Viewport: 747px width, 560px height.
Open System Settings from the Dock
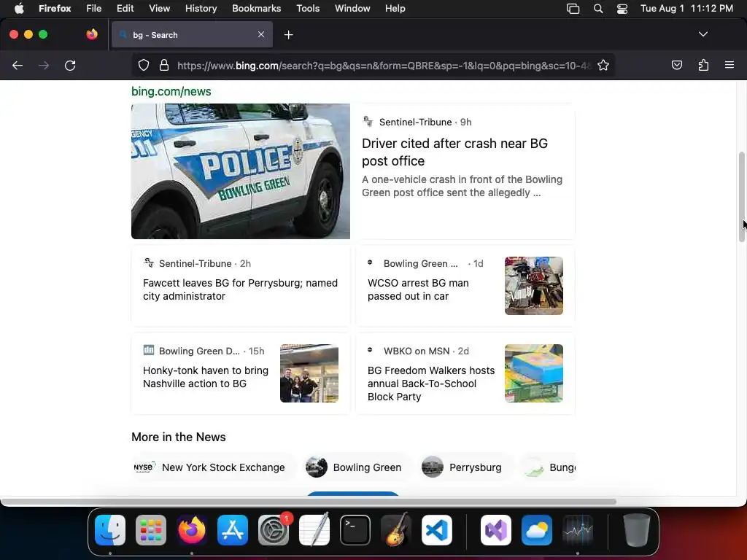point(274,530)
